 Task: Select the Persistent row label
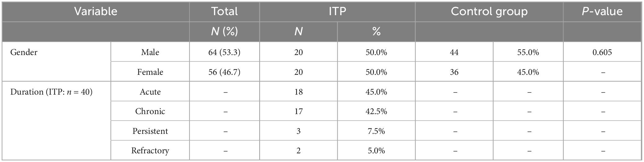tap(150, 131)
